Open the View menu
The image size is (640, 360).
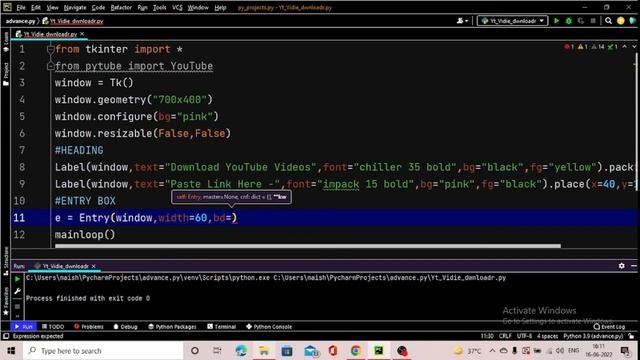click(x=52, y=7)
